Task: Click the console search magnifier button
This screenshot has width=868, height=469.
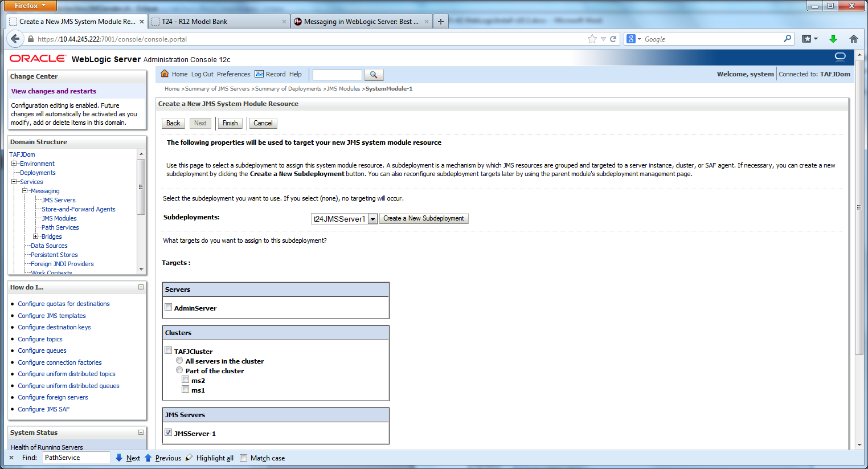Action: tap(374, 75)
